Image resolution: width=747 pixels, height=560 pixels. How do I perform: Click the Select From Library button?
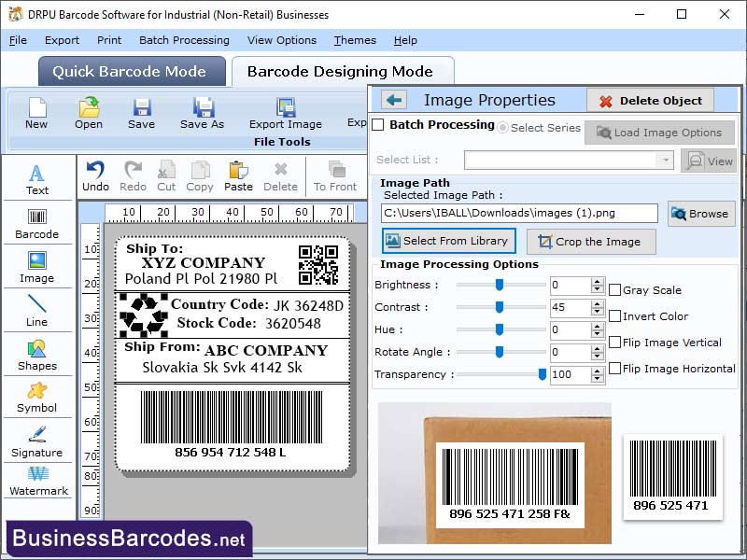pos(448,241)
